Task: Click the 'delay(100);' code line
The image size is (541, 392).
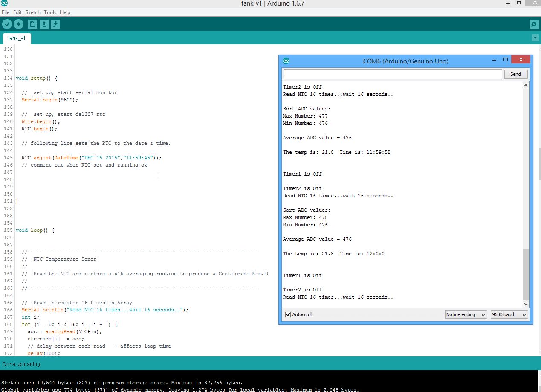Action: [44, 353]
